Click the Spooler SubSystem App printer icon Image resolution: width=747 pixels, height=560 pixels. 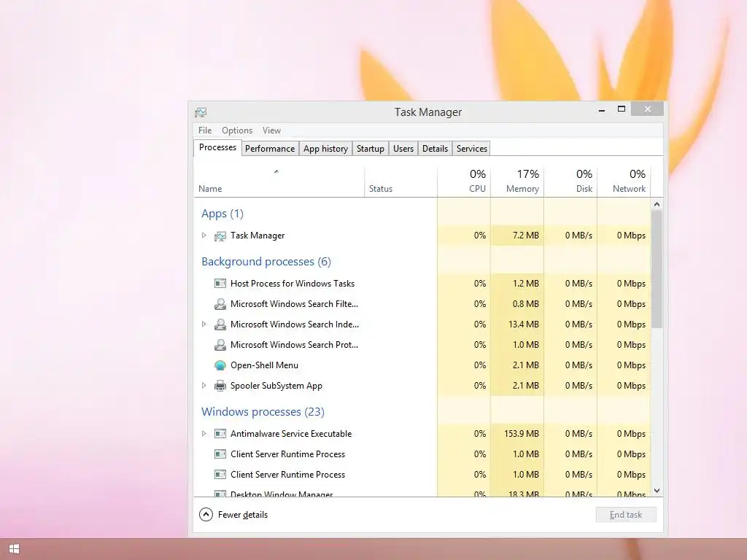[x=220, y=386]
